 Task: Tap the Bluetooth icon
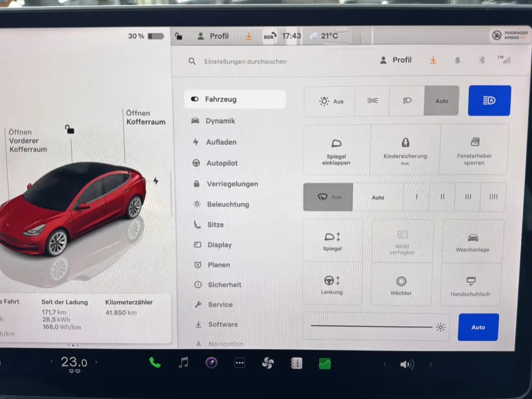[482, 60]
